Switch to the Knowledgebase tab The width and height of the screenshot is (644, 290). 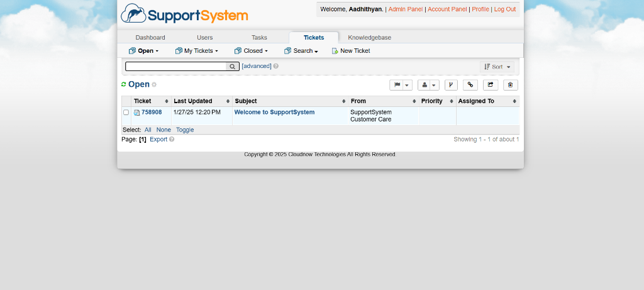[x=370, y=37]
